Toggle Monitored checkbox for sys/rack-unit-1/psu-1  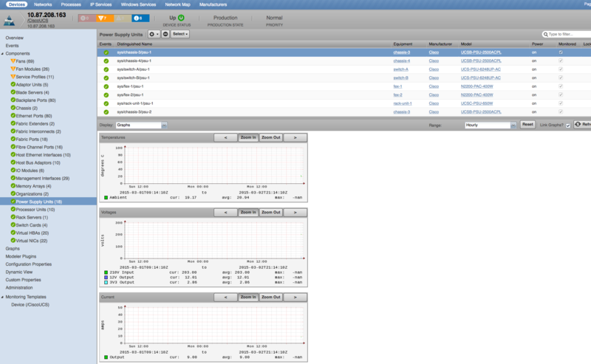[561, 103]
